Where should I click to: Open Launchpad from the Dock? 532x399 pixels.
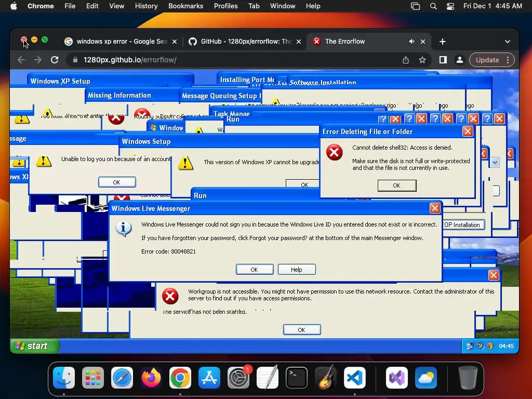[93, 378]
